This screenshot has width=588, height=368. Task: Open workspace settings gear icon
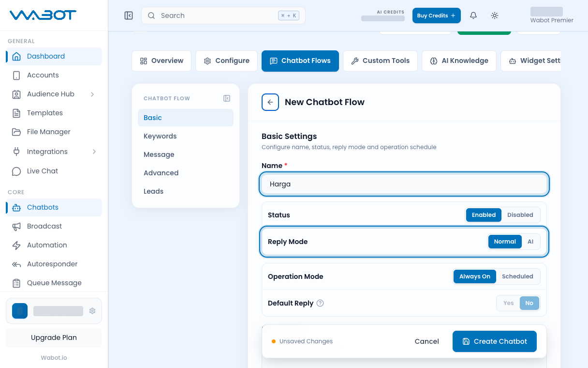(x=92, y=311)
